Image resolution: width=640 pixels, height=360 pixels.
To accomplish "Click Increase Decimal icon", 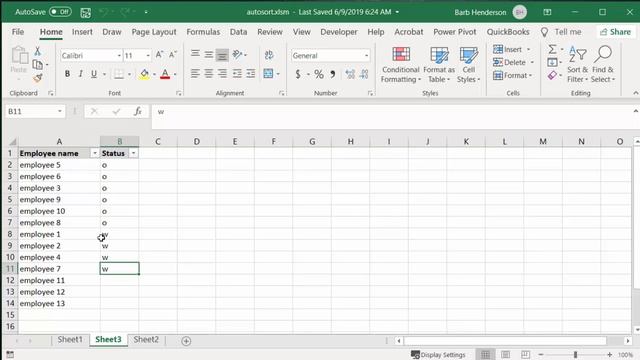I will point(350,74).
